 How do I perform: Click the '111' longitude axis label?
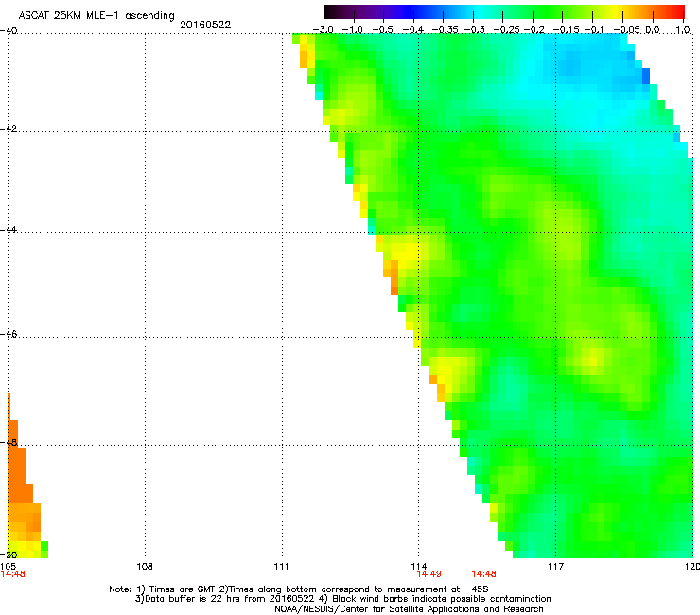(281, 567)
